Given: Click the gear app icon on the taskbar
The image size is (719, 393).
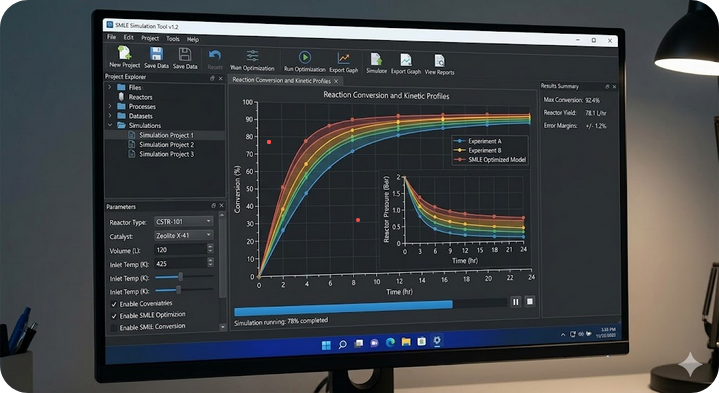Looking at the screenshot, I should click(x=437, y=340).
